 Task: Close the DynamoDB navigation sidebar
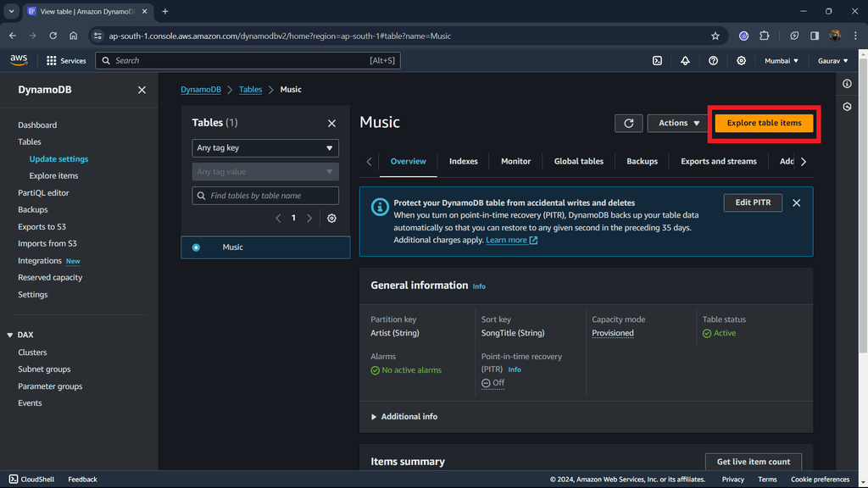(x=142, y=90)
